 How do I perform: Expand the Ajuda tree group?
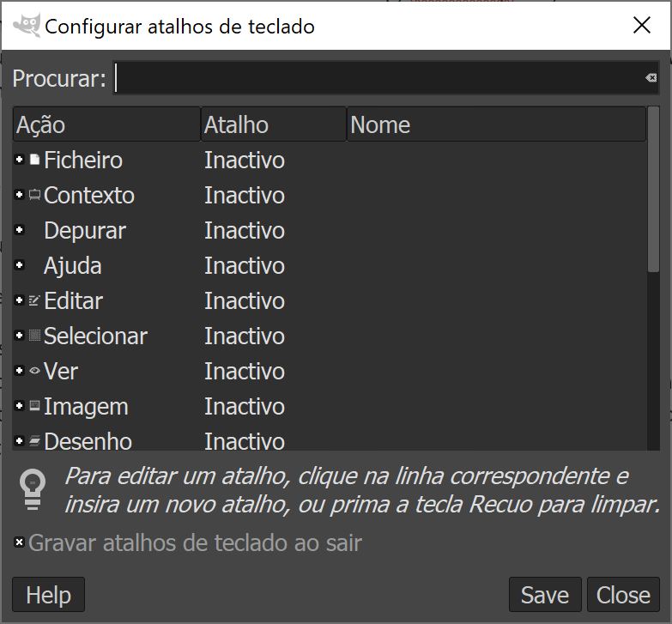[19, 265]
